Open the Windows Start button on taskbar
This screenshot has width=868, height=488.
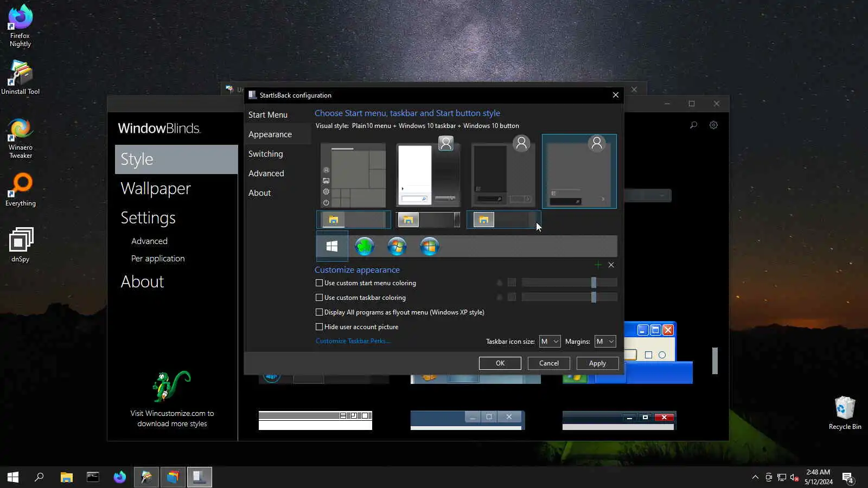click(13, 477)
